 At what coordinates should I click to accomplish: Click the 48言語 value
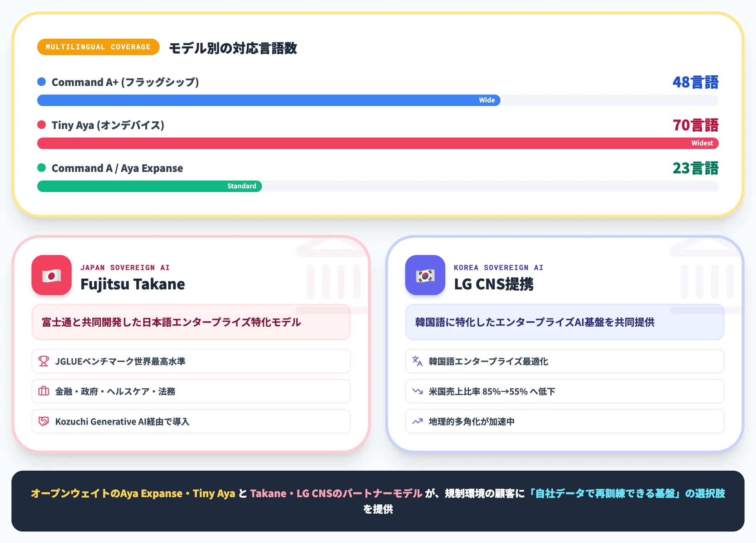pos(696,82)
